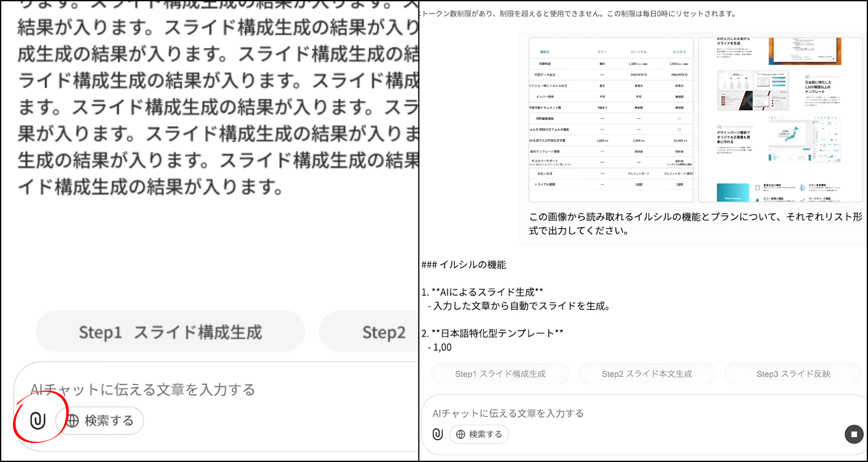Click the red-circled paperclip attach icon

click(38, 420)
